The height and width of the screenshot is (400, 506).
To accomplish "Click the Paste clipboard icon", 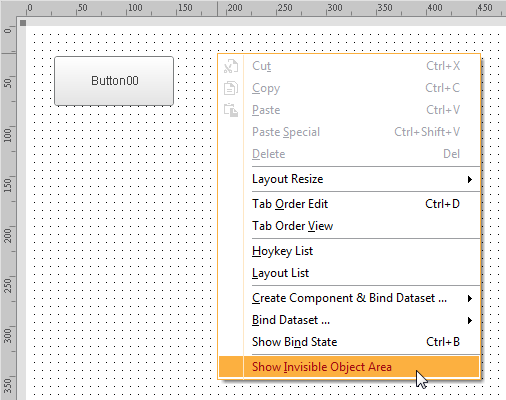I will (231, 110).
